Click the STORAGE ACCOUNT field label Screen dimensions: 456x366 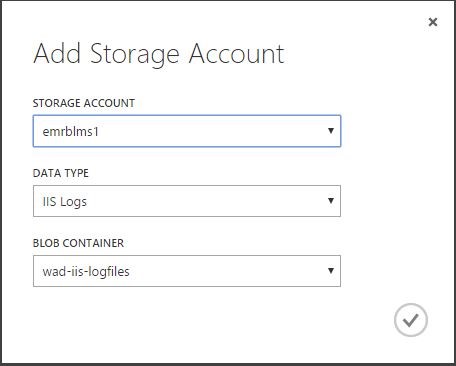(84, 103)
